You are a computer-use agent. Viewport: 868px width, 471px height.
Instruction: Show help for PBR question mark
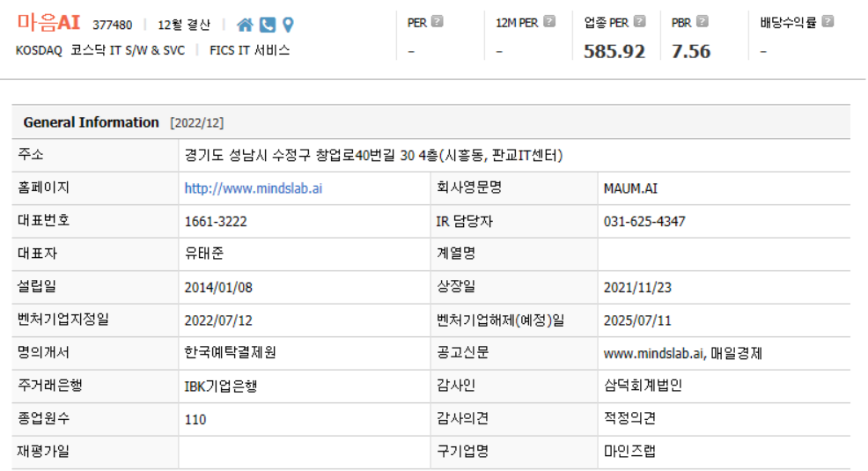click(x=702, y=22)
